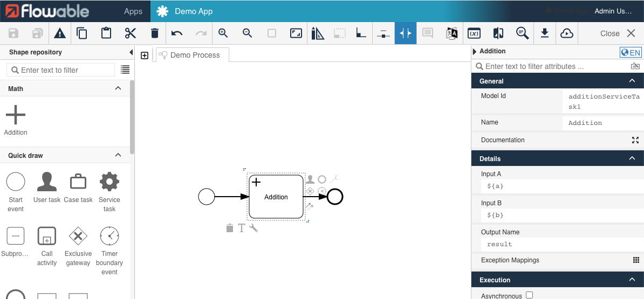
Task: Click the compare models icon
Action: click(x=498, y=33)
